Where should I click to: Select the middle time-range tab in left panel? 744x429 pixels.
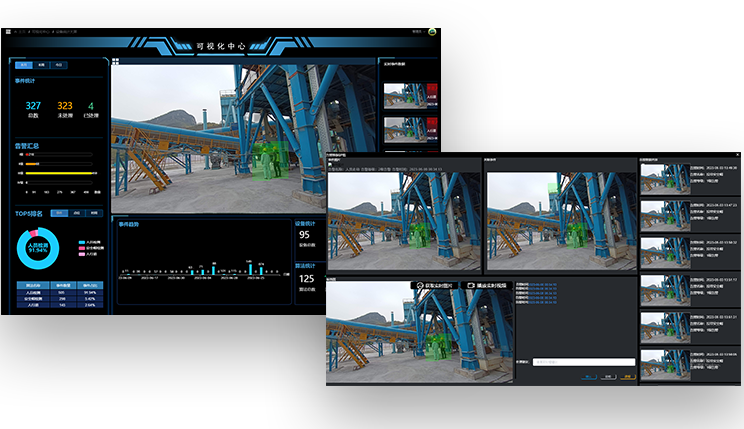(x=42, y=64)
